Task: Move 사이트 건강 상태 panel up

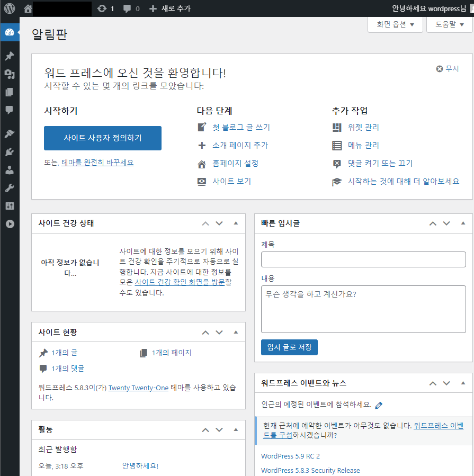Action: coord(205,223)
